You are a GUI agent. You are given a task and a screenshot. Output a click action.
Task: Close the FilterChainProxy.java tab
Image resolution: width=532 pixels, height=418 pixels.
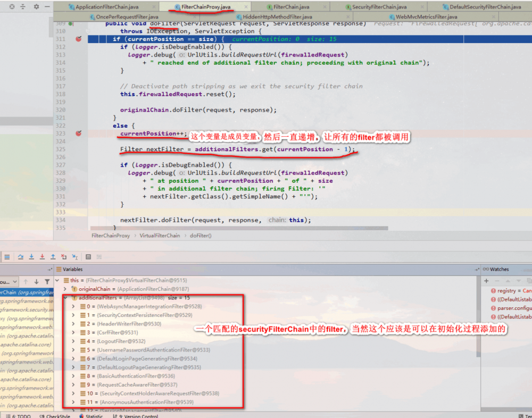[246, 7]
